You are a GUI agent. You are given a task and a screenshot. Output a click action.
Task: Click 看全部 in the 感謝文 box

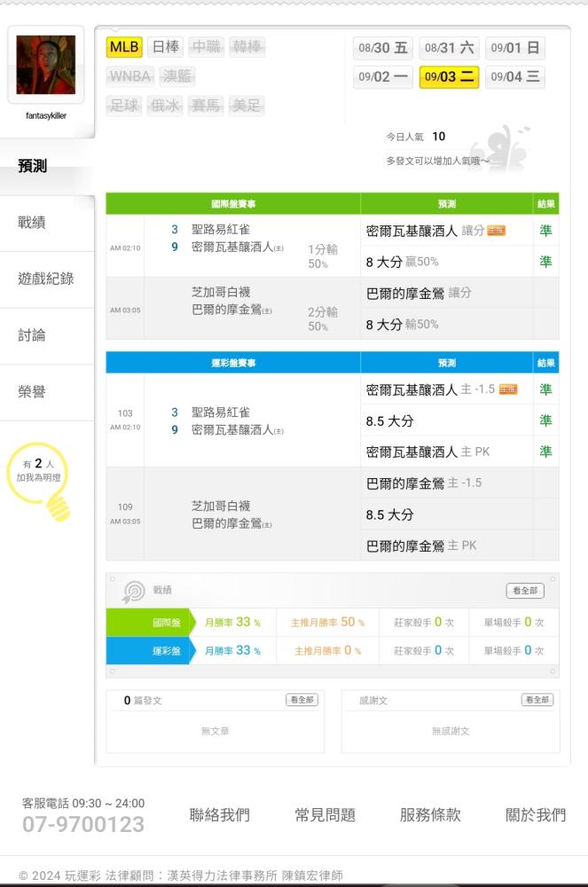[537, 700]
